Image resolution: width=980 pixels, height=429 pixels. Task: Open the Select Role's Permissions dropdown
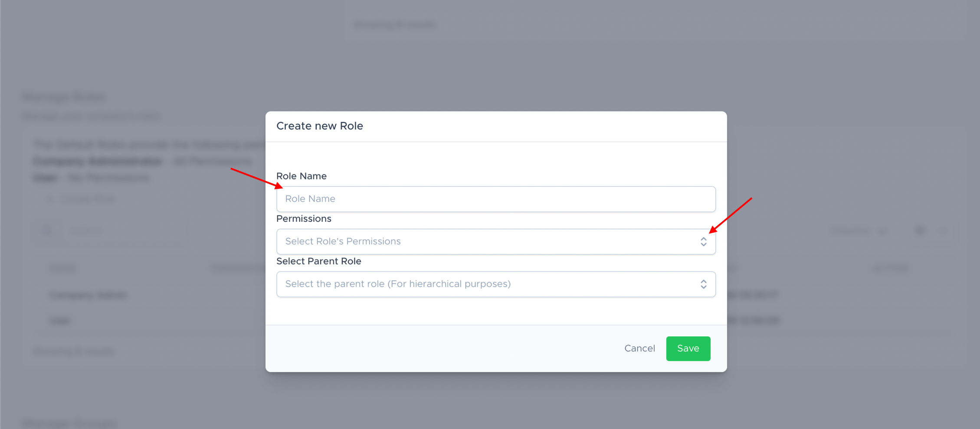[495, 241]
